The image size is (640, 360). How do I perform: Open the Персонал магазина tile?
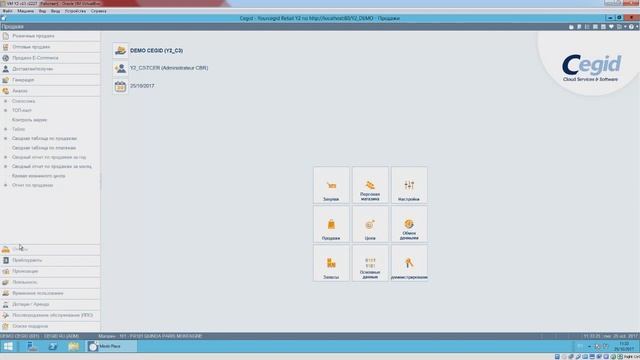370,185
